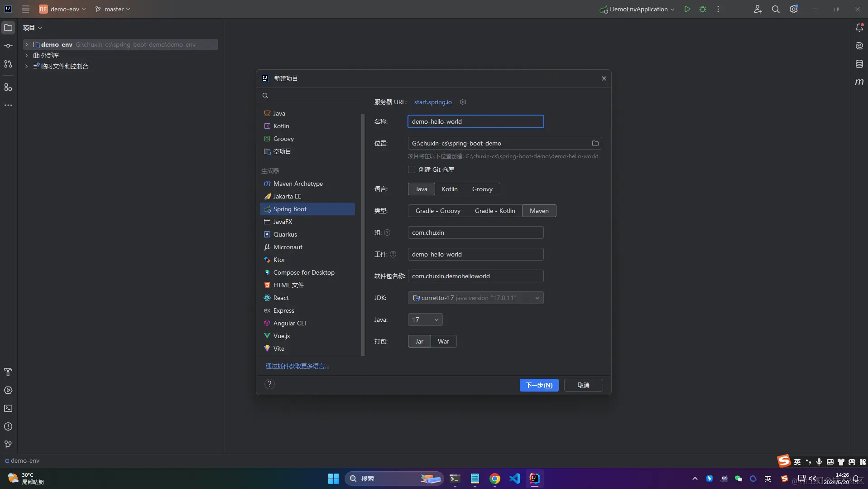The width and height of the screenshot is (868, 489).
Task: Click the Next button
Action: click(539, 385)
